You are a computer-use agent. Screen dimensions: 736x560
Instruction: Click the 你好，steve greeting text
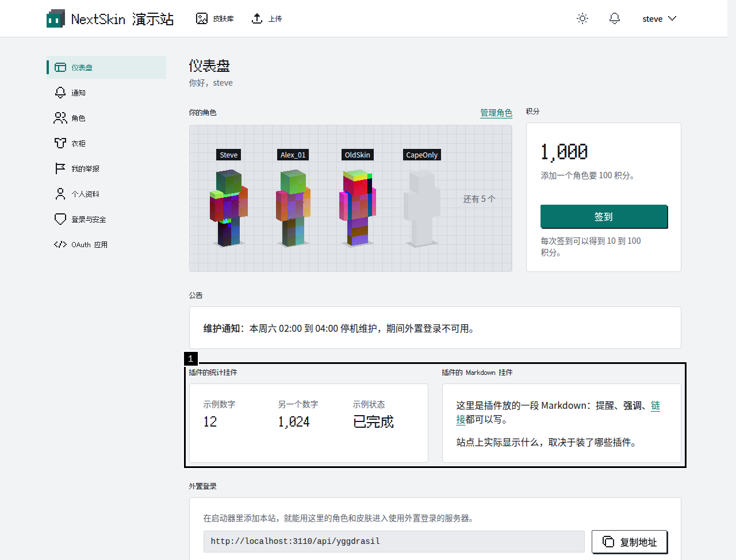[x=211, y=83]
